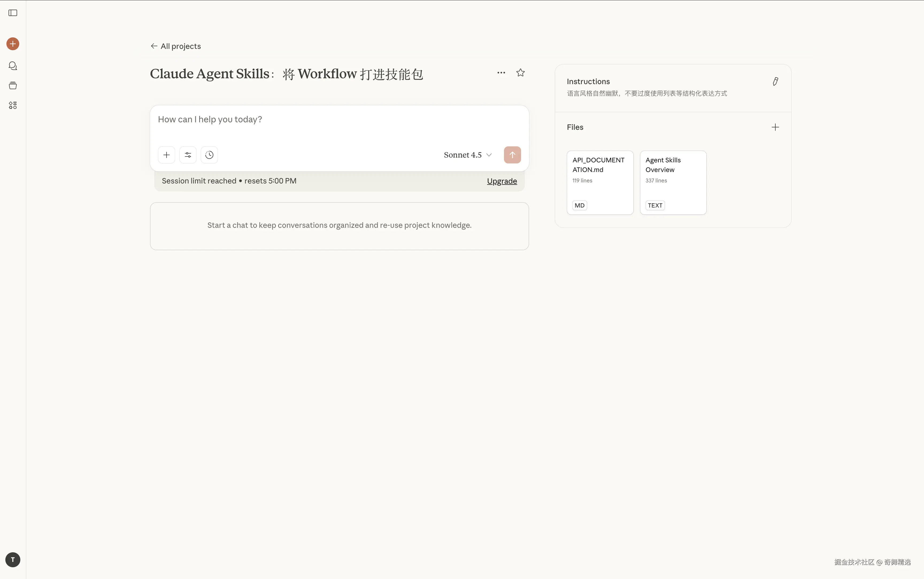Open user profile avatar T
Viewport: 924px width, 579px height.
(x=13, y=560)
